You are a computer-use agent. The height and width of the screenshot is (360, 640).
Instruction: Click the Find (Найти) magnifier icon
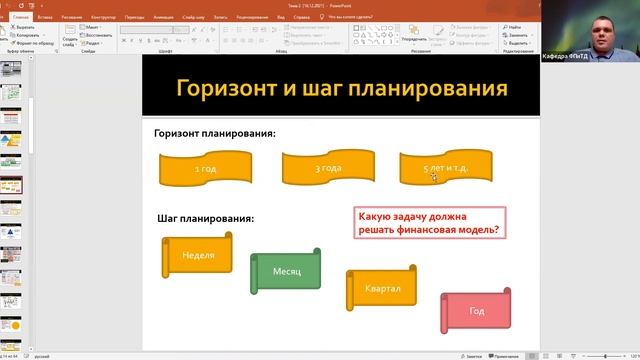point(505,27)
